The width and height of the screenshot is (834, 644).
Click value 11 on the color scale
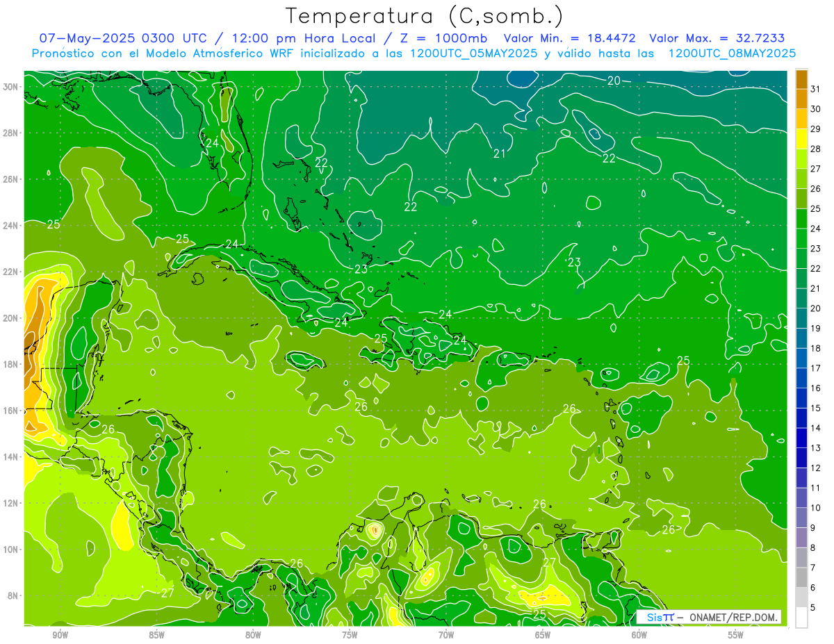816,488
